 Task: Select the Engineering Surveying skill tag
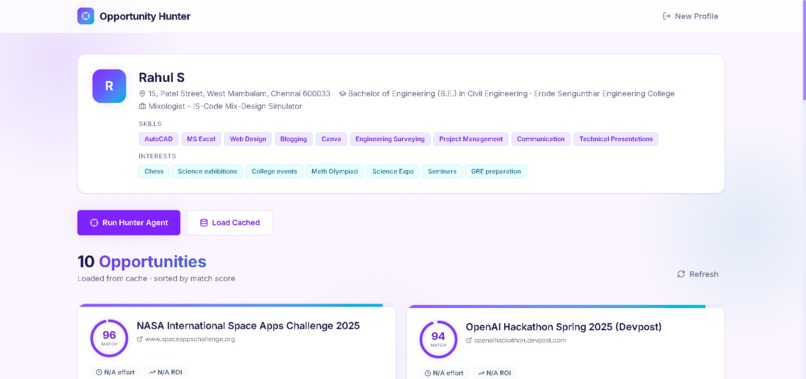tap(390, 139)
